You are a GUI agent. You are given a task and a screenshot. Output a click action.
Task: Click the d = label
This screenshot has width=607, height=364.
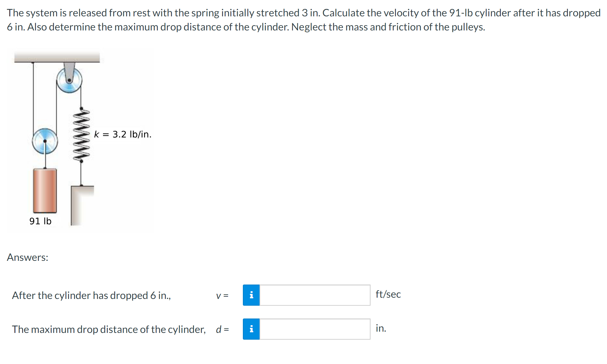[x=222, y=329]
